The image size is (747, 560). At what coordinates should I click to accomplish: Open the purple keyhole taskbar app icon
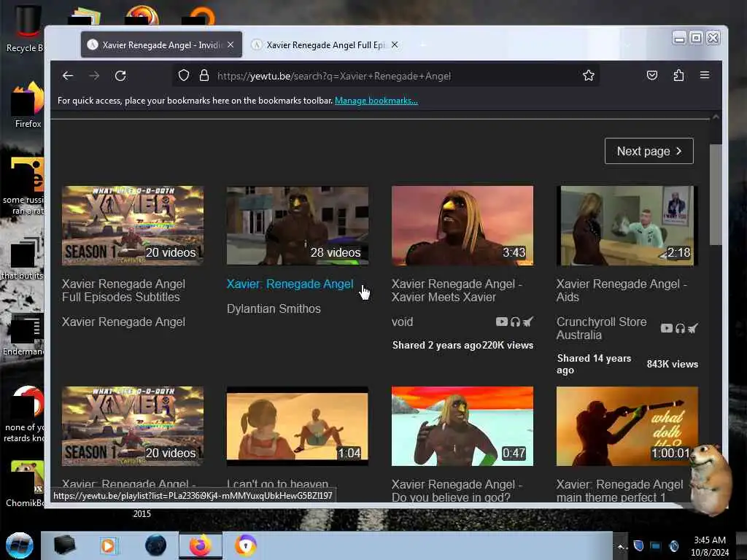[x=246, y=545]
